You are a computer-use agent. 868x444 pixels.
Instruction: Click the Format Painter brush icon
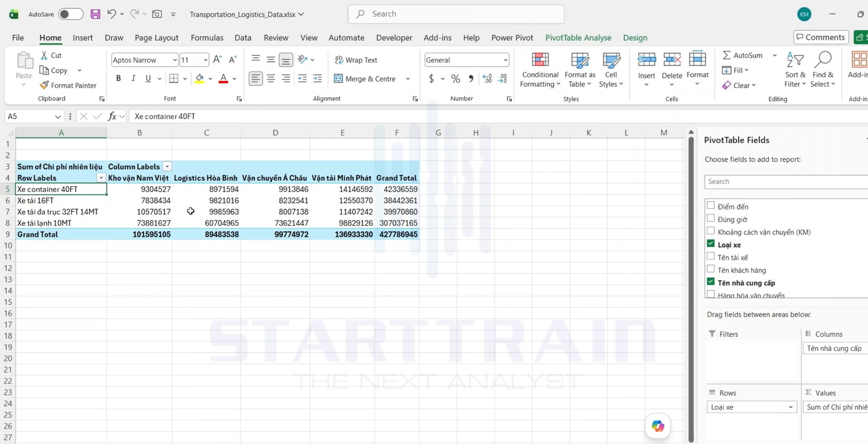click(44, 85)
